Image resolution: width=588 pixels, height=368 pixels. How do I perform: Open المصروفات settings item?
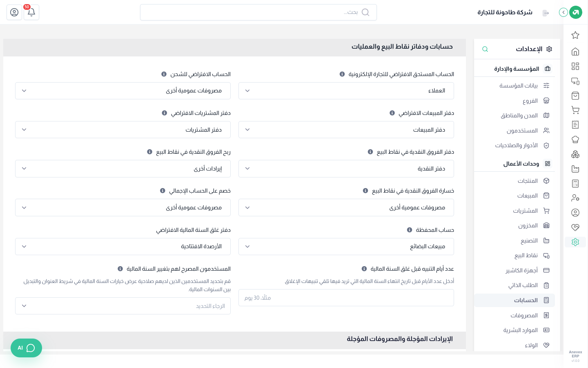pyautogui.click(x=514, y=315)
